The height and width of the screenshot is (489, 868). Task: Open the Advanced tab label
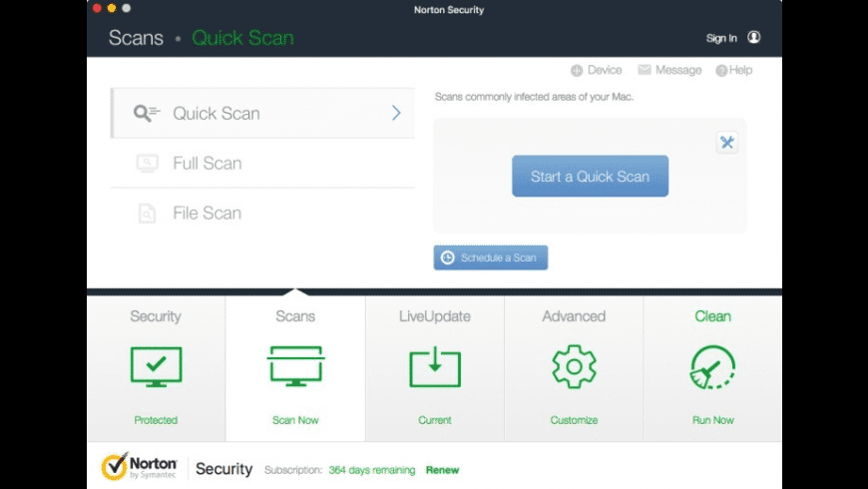click(574, 316)
